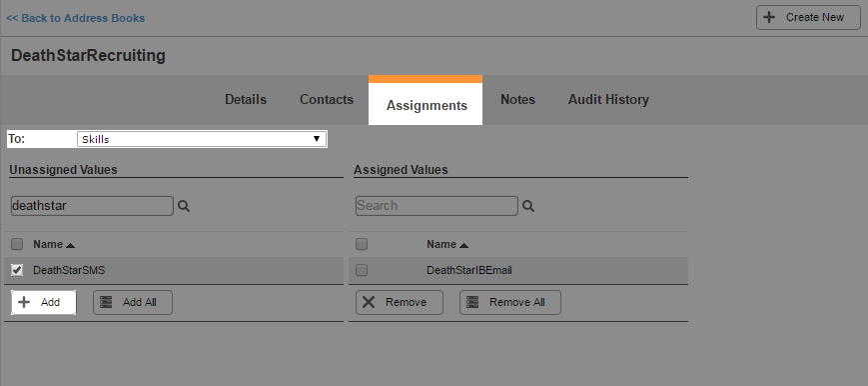Click the Name header in Assigned Values
Viewport: 868px width, 386px height.
(441, 244)
